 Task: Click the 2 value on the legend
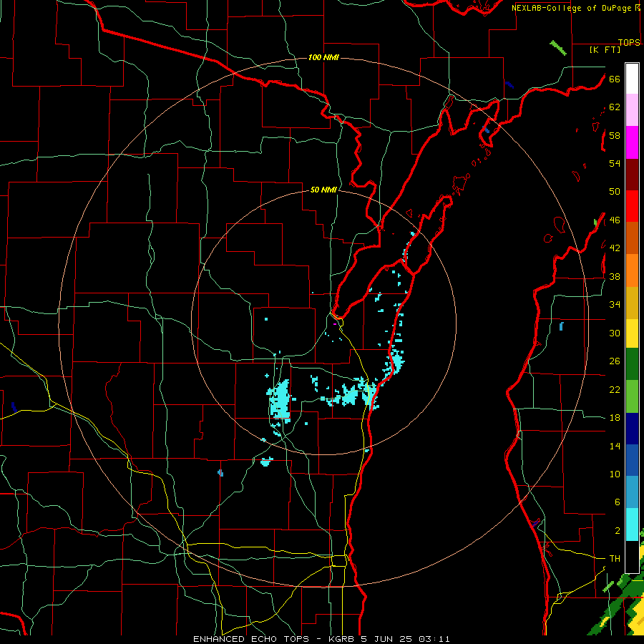tap(618, 531)
